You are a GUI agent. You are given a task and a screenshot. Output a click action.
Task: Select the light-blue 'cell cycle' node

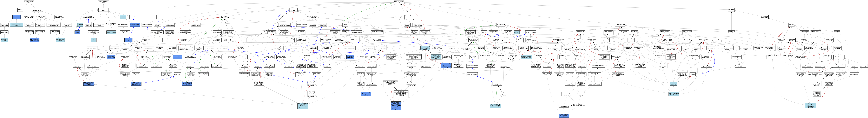point(517,32)
